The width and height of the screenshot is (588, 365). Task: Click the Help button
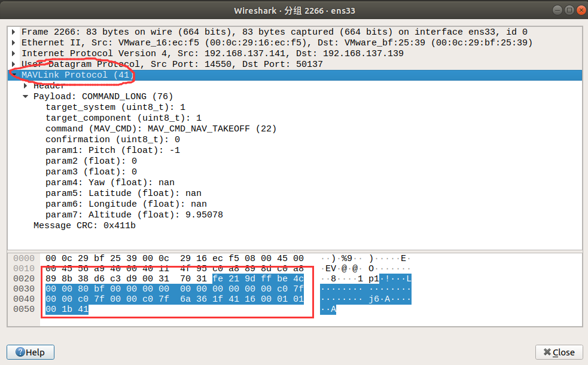coord(31,352)
